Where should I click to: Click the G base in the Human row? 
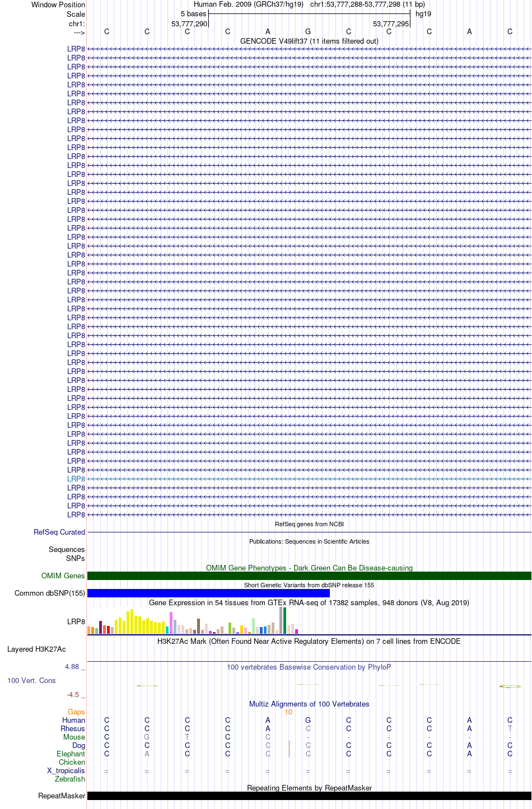point(308,720)
